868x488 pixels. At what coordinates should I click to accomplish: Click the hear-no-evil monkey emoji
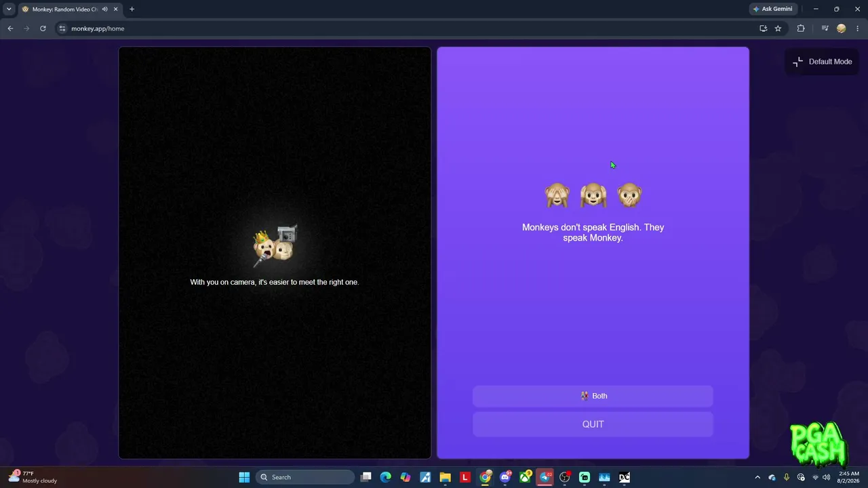(x=593, y=195)
